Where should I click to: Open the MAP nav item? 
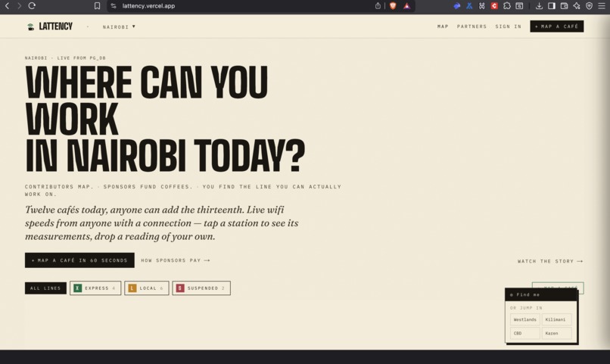pos(443,26)
